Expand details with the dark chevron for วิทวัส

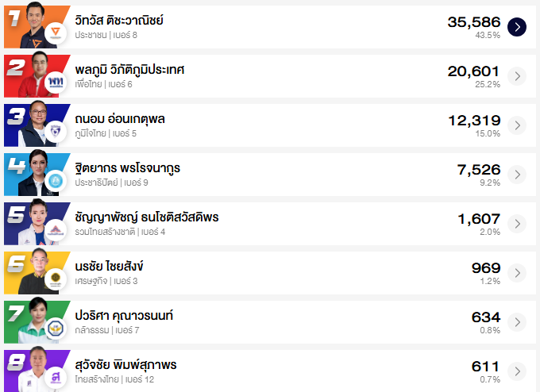[x=517, y=26]
